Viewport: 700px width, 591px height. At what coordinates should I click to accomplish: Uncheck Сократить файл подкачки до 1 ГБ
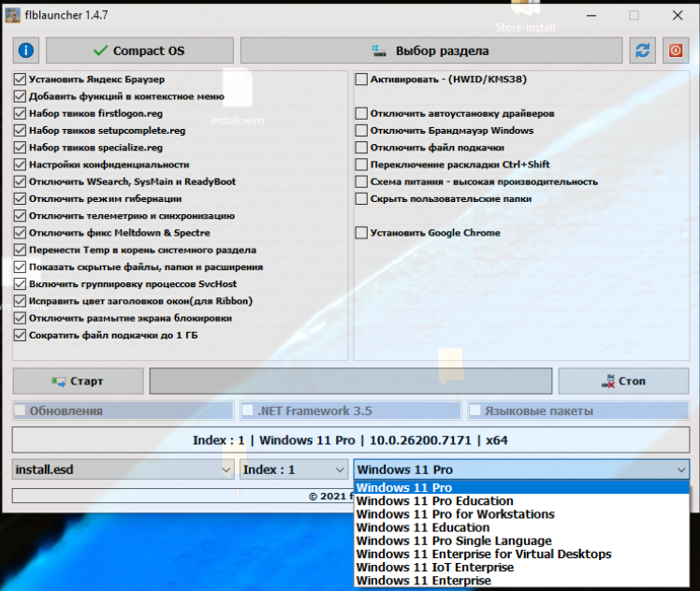pos(20,335)
